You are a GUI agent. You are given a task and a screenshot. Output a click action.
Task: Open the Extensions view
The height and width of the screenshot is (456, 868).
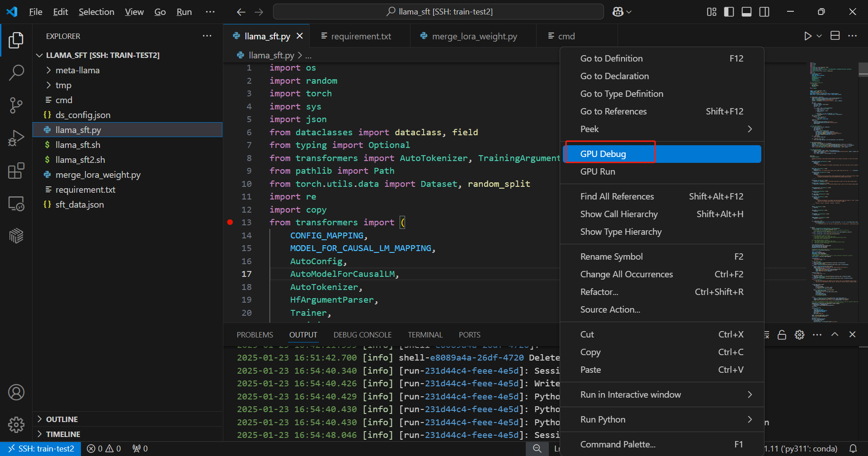pos(16,171)
